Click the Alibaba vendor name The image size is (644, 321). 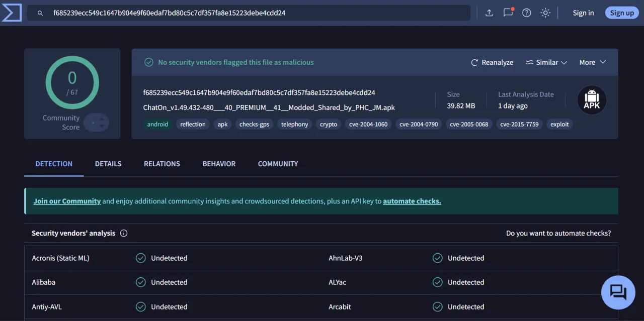44,282
